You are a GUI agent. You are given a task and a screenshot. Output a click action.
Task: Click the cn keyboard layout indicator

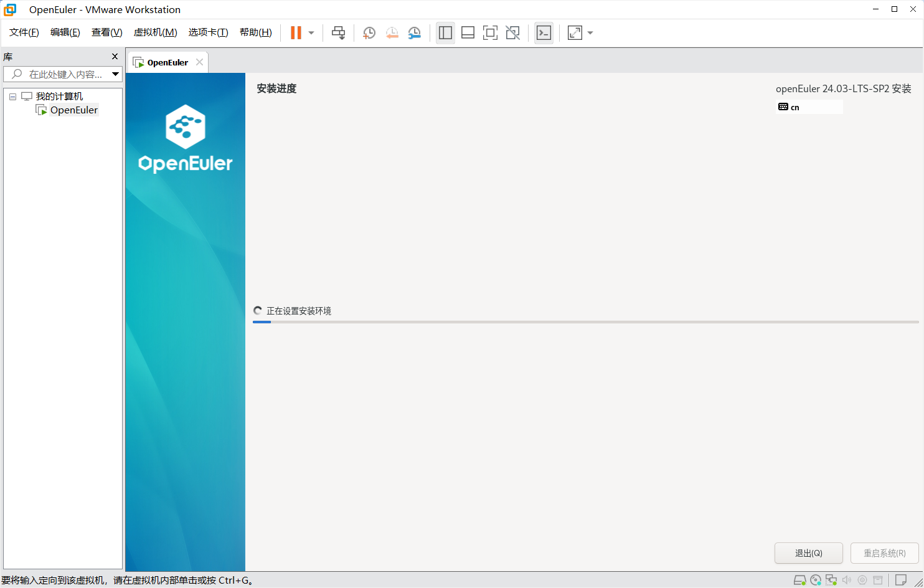[x=809, y=107]
